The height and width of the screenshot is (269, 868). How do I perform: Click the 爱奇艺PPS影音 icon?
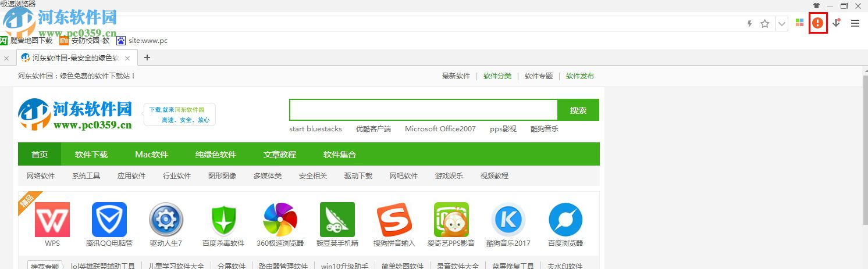451,220
